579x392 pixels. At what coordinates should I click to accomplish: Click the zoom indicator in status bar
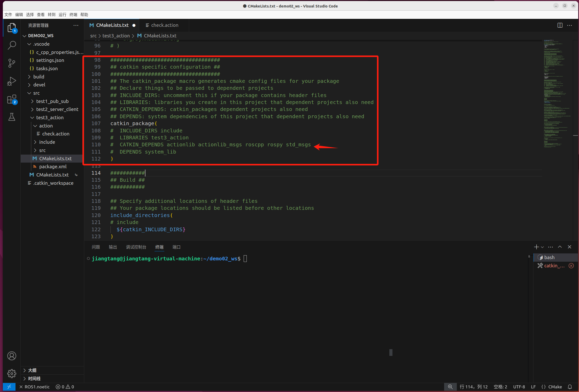pos(450,387)
